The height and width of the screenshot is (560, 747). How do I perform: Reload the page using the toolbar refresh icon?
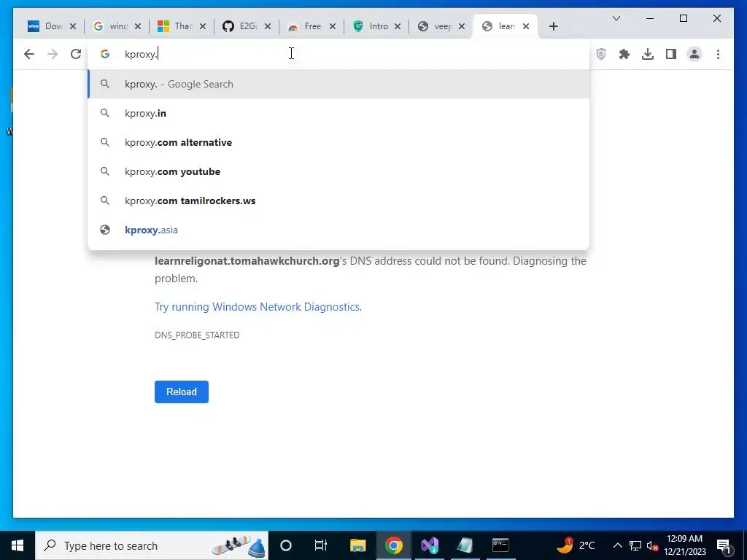pos(76,54)
